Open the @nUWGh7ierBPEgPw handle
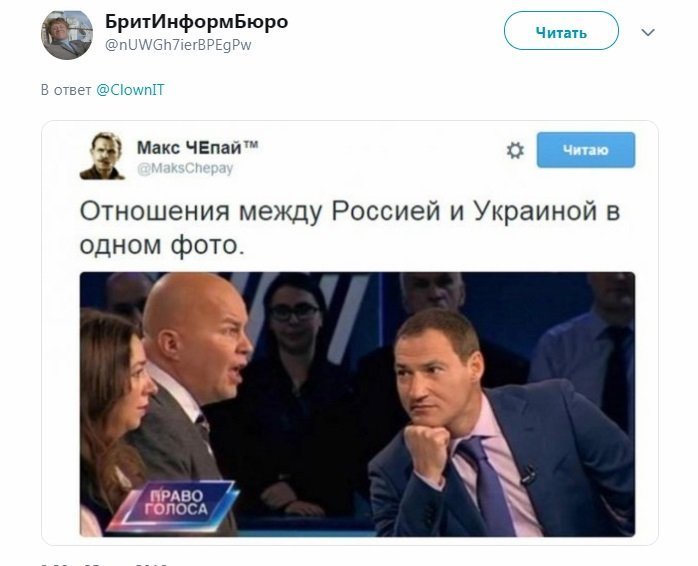The width and height of the screenshot is (698, 566). 178,45
